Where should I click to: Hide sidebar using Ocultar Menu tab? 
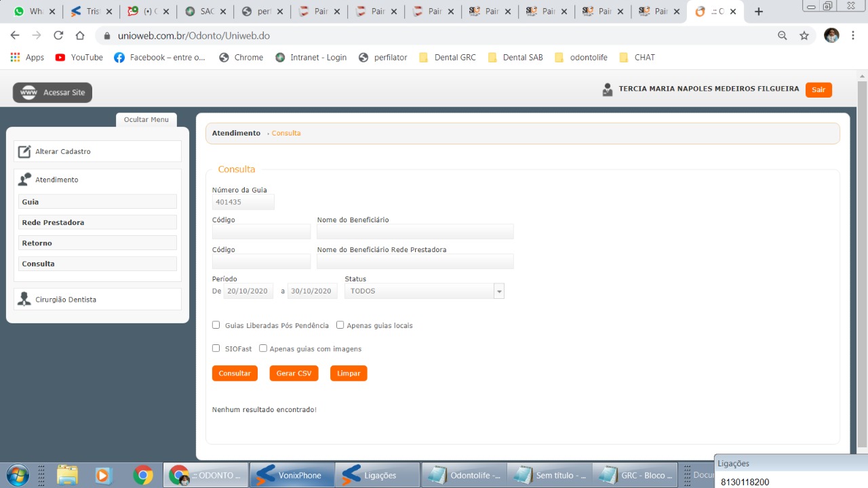pyautogui.click(x=146, y=119)
